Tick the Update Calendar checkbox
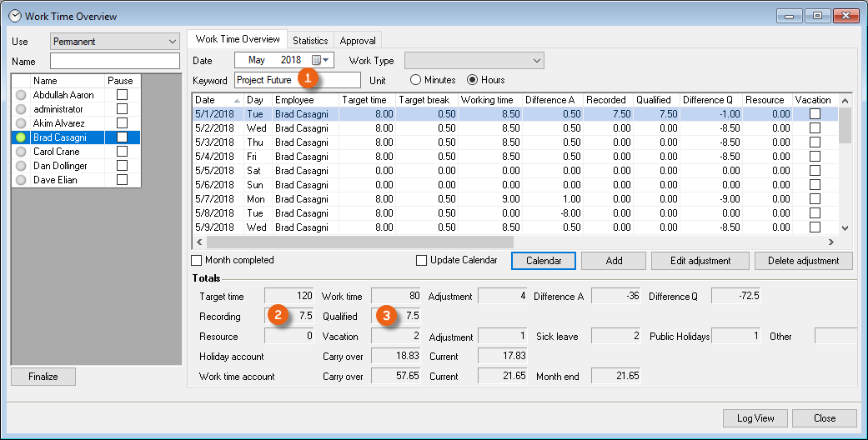Image resolution: width=868 pixels, height=440 pixels. [x=422, y=260]
